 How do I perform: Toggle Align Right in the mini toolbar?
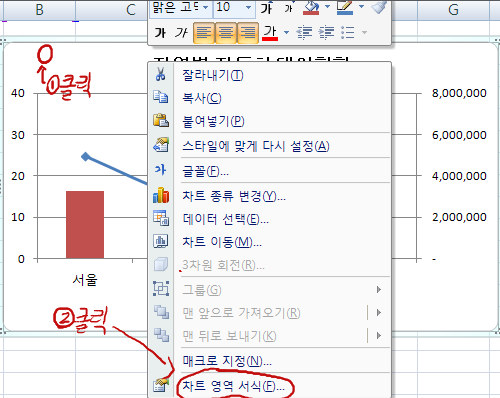[x=248, y=33]
